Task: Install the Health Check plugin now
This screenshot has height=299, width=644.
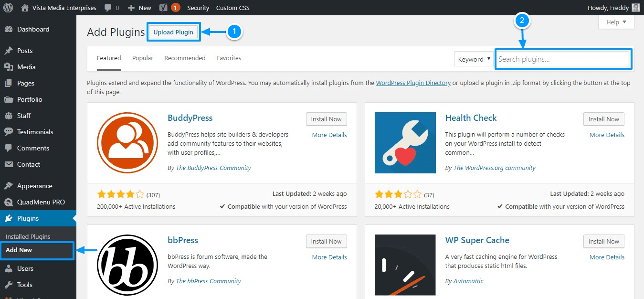Action: tap(604, 119)
